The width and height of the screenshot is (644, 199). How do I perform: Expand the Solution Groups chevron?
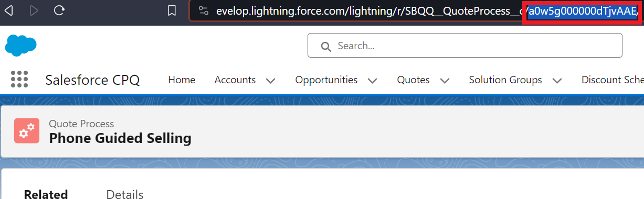(x=557, y=81)
